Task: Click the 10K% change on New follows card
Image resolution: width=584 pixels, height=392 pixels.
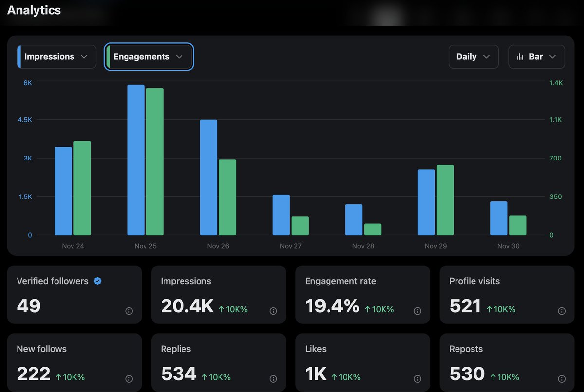Action: tap(70, 377)
